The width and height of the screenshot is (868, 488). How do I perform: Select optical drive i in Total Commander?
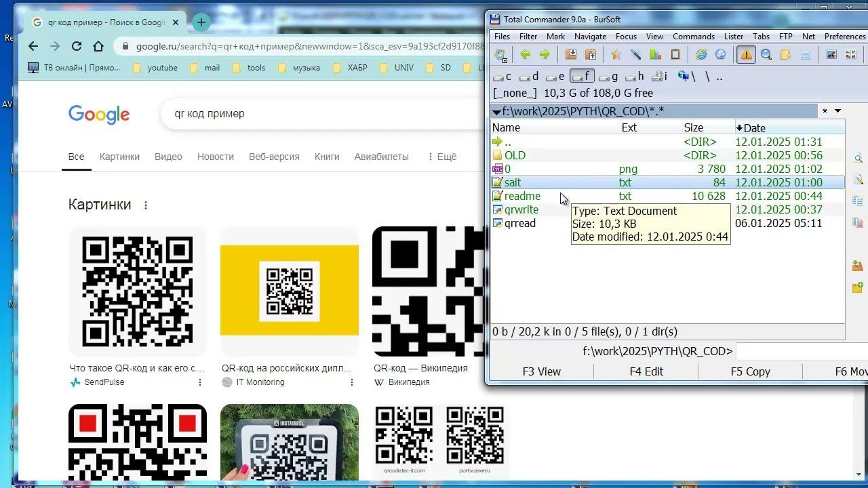click(x=660, y=77)
